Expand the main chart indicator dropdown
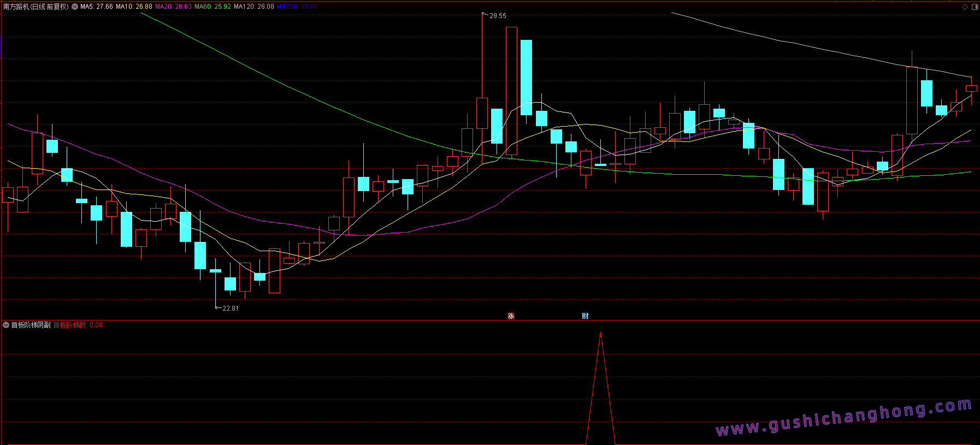 (75, 7)
